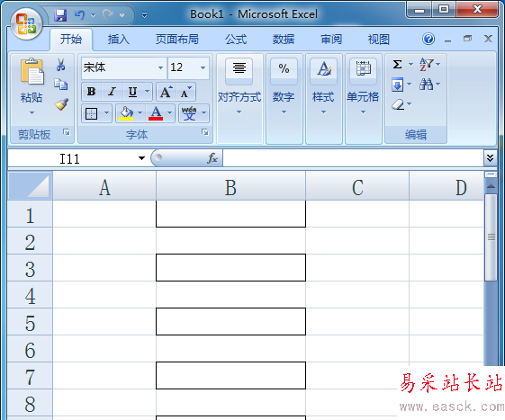This screenshot has height=420, width=505.
Task: Click the Name Box showing I11
Action: coord(69,158)
